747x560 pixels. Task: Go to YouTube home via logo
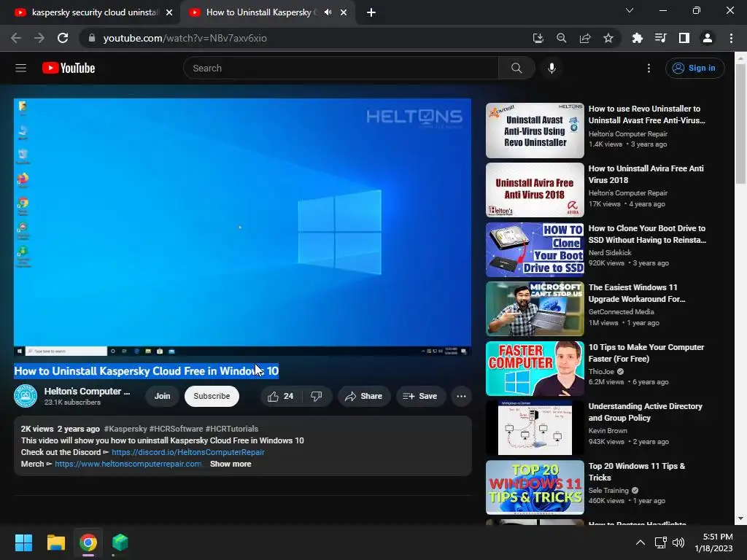pyautogui.click(x=69, y=68)
